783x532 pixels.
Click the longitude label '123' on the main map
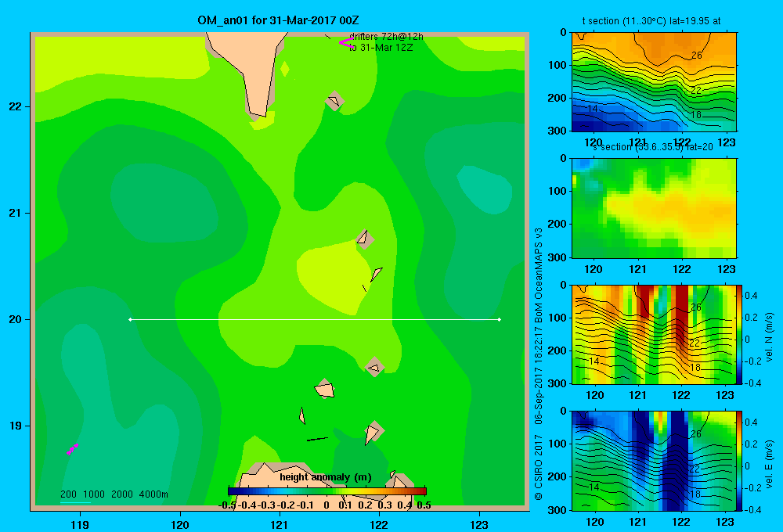[479, 525]
